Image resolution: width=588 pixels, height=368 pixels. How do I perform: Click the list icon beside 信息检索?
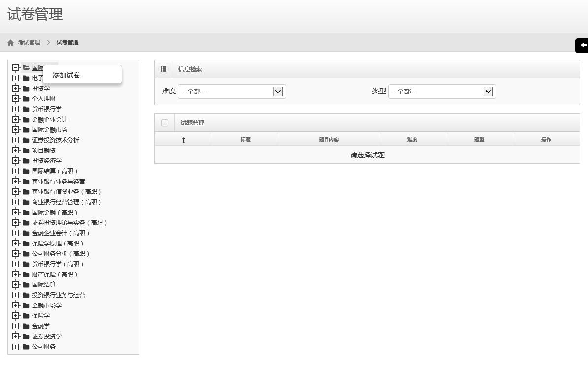[164, 69]
